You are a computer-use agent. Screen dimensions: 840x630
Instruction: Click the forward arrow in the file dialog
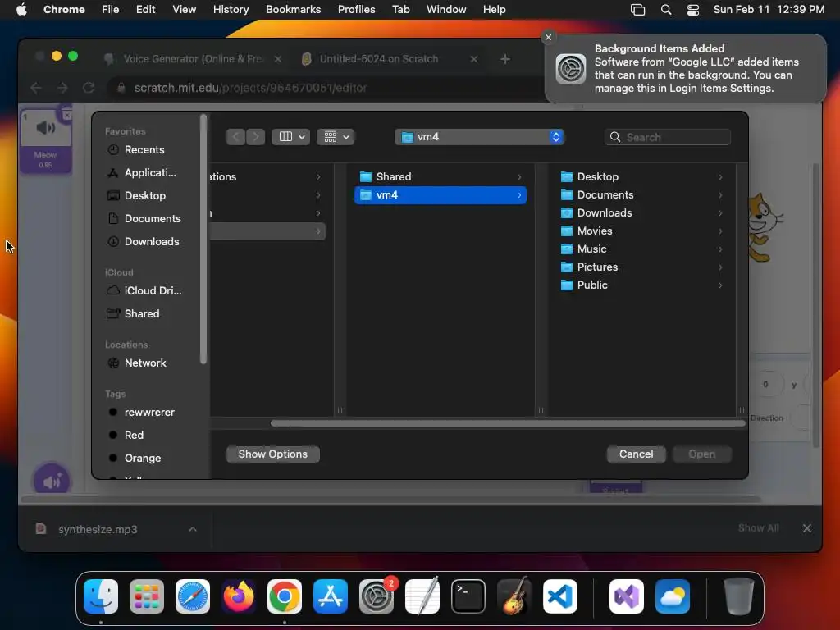[x=256, y=137]
